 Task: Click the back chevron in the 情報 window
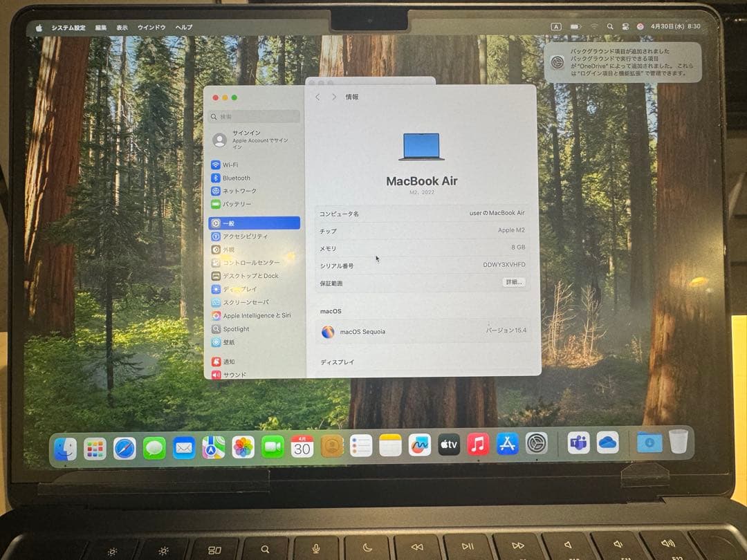[317, 97]
